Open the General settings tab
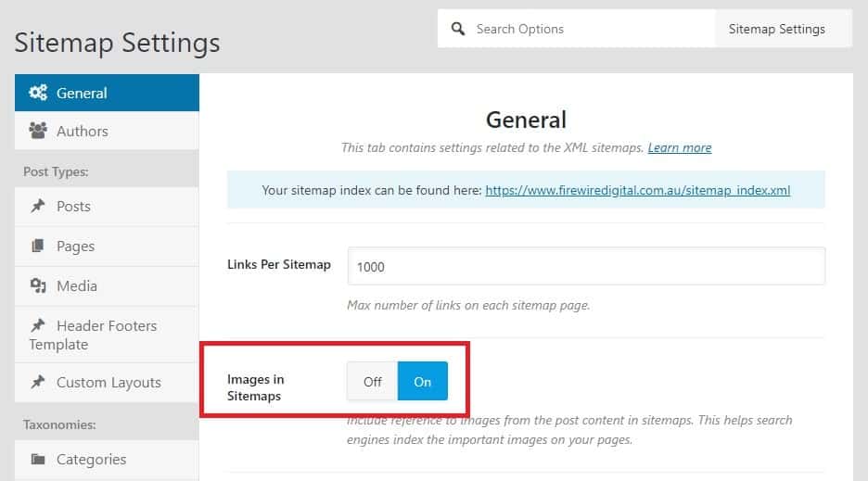This screenshot has height=481, width=868. pyautogui.click(x=107, y=93)
